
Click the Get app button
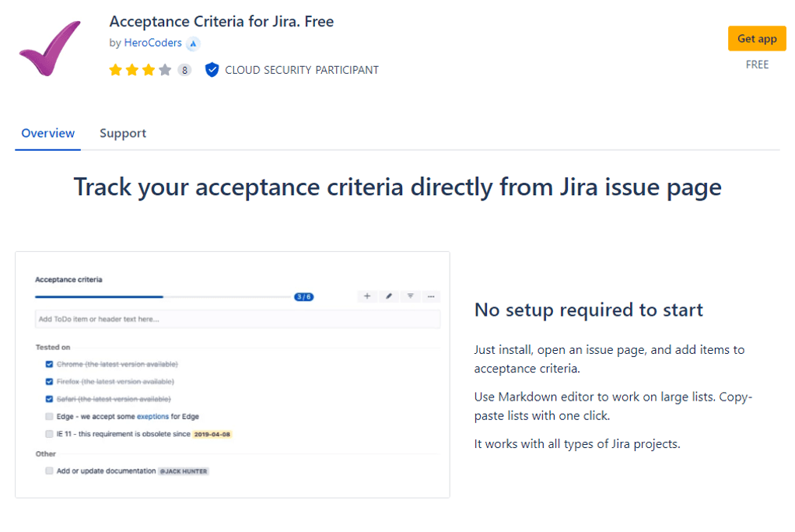tap(757, 38)
